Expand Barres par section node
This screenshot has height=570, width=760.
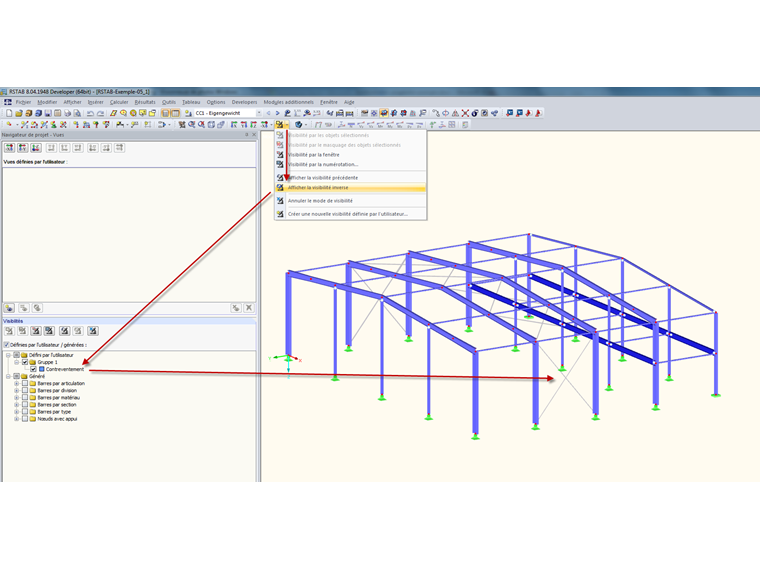point(16,405)
